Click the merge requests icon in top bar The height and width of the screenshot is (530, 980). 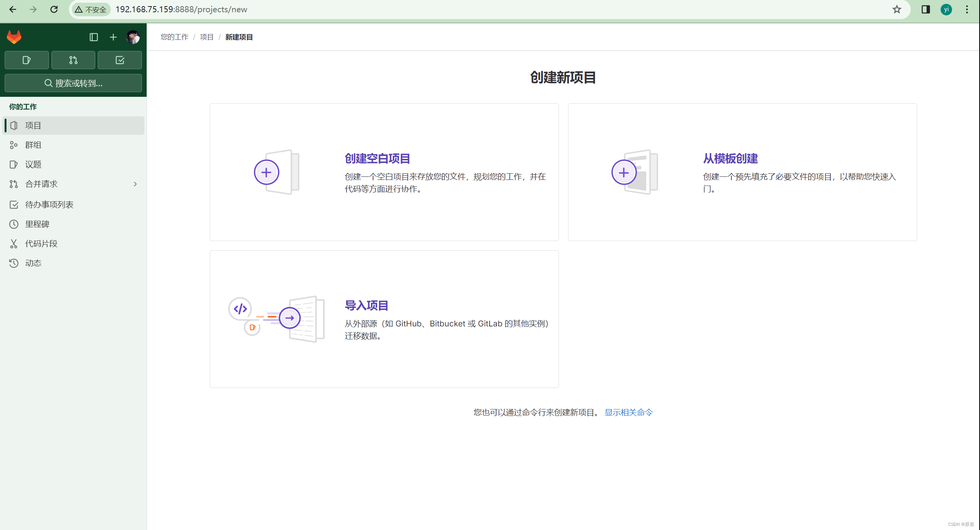(73, 60)
